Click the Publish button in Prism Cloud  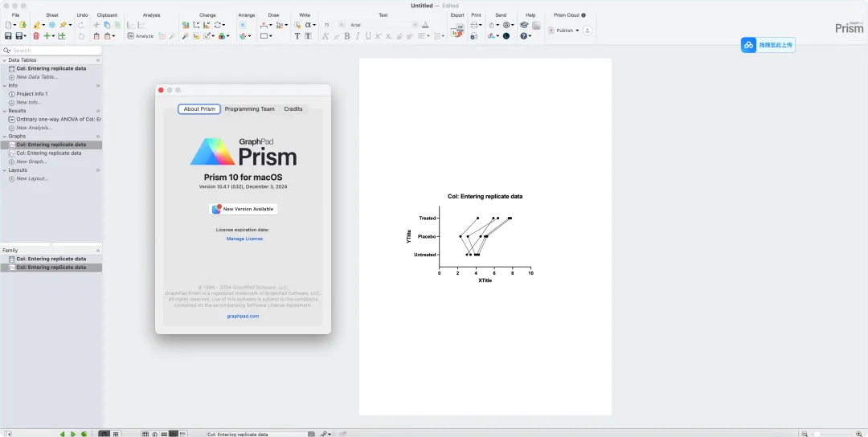[561, 31]
